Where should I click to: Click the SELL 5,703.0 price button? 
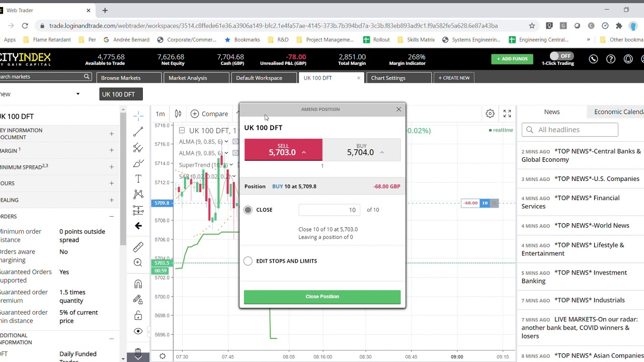tap(283, 149)
